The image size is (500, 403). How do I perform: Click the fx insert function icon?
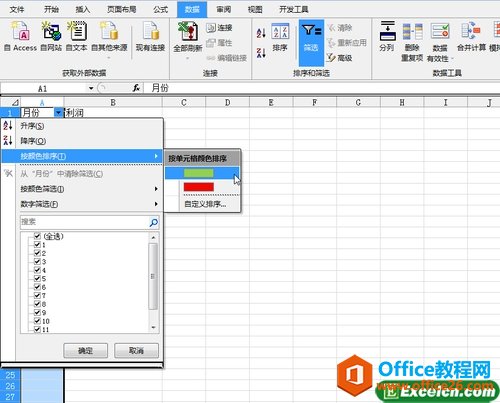click(x=136, y=88)
